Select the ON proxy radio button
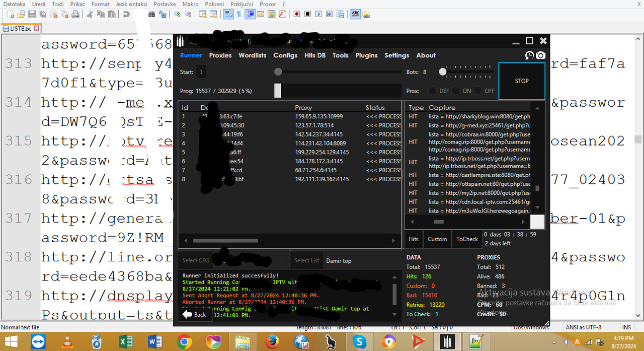The width and height of the screenshot is (644, 351). 455,91
